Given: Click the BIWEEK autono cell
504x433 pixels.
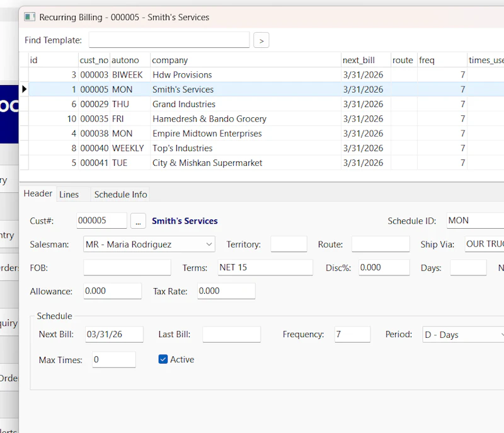Looking at the screenshot, I should point(130,75).
